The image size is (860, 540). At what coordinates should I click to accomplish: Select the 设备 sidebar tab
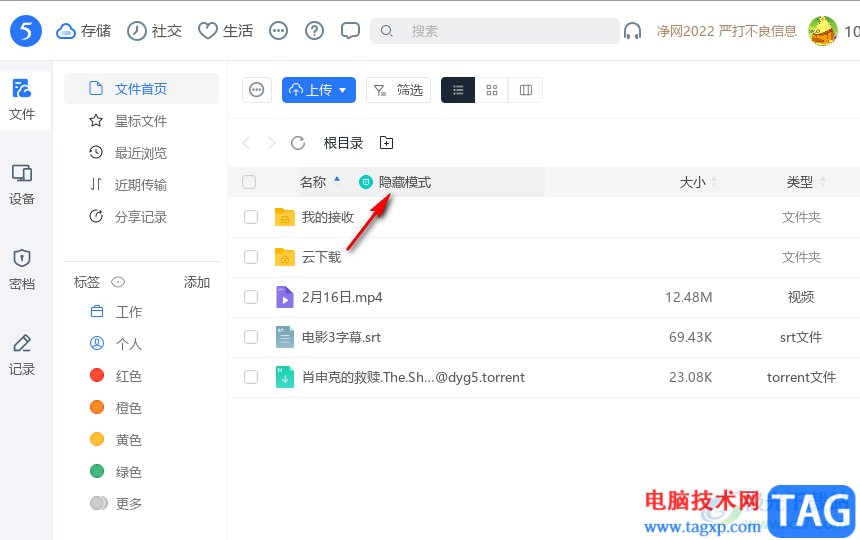pos(22,185)
